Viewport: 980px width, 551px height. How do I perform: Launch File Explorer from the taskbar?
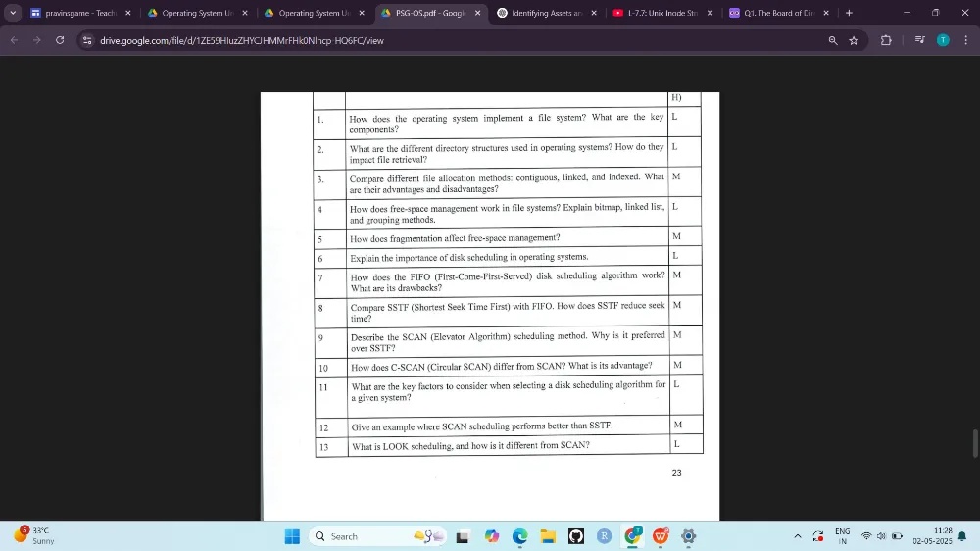coord(548,536)
